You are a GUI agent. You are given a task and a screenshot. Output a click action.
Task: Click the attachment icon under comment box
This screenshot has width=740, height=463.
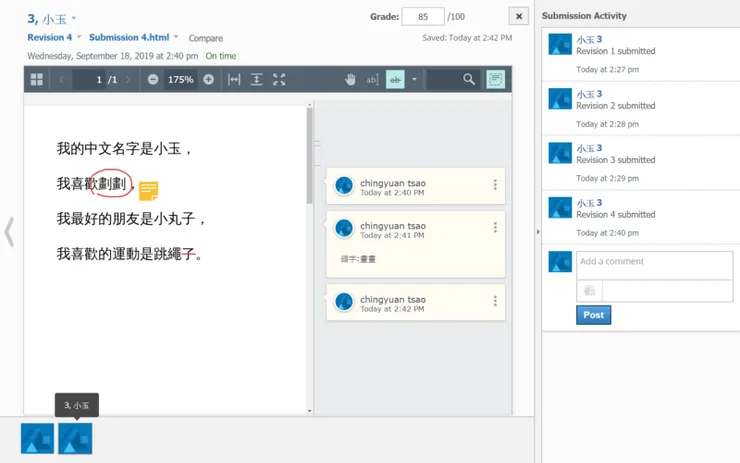[x=589, y=291]
